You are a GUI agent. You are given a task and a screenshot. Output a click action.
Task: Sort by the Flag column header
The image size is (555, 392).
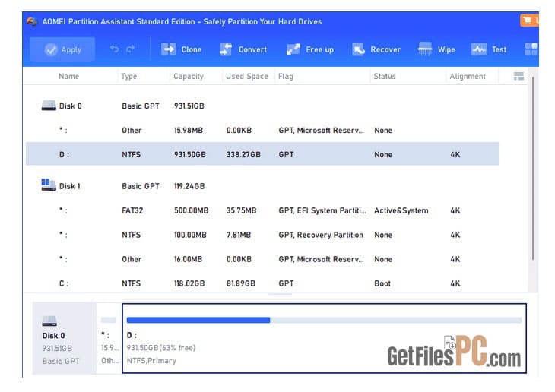[286, 77]
